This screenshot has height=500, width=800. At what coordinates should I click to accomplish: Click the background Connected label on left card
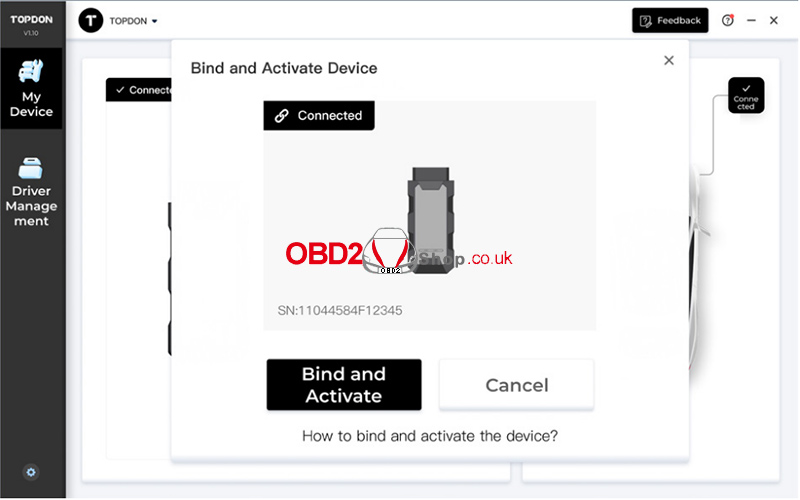pyautogui.click(x=139, y=90)
